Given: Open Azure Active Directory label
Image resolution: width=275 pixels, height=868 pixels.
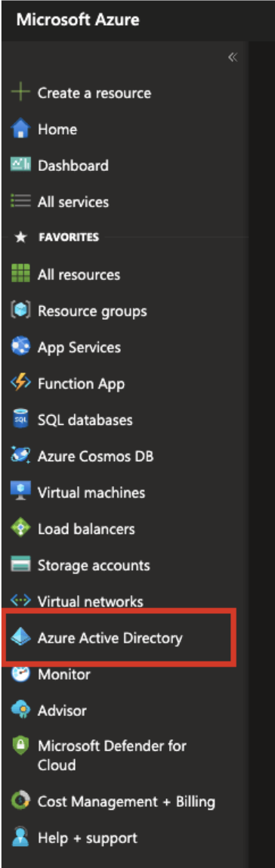Looking at the screenshot, I should pos(110,638).
